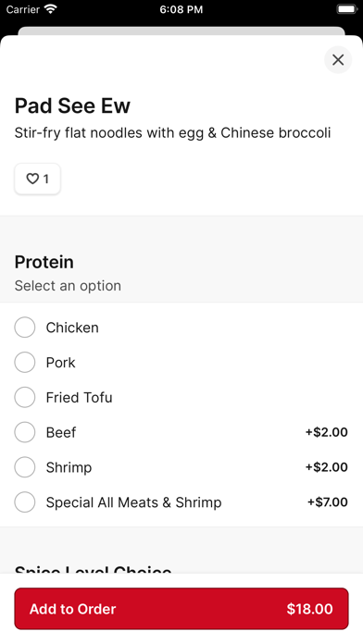Tap the Protein section header
Screen dimensions: 363x644
point(44,262)
